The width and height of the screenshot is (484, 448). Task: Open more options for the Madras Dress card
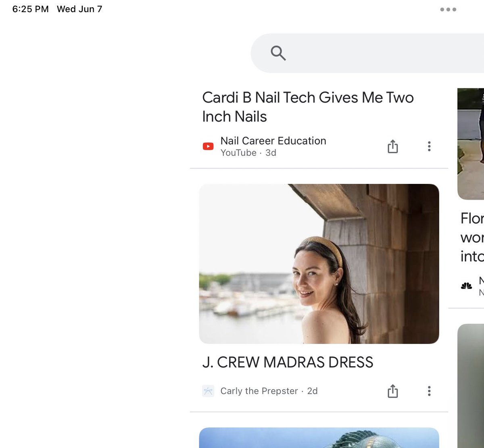tap(429, 391)
